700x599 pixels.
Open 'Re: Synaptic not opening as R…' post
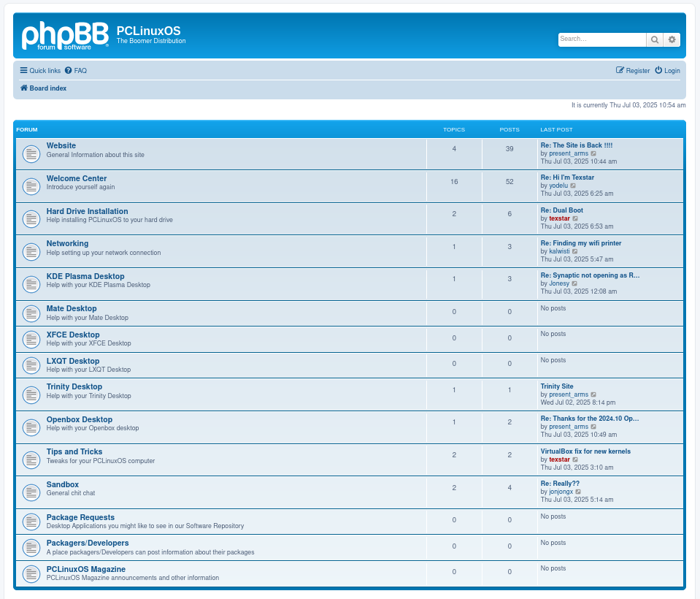click(x=591, y=275)
